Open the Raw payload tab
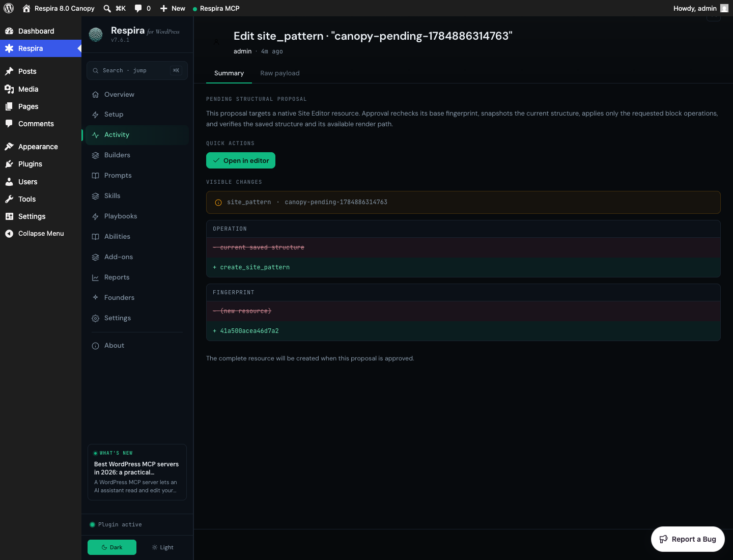This screenshot has height=560, width=733. coord(280,73)
